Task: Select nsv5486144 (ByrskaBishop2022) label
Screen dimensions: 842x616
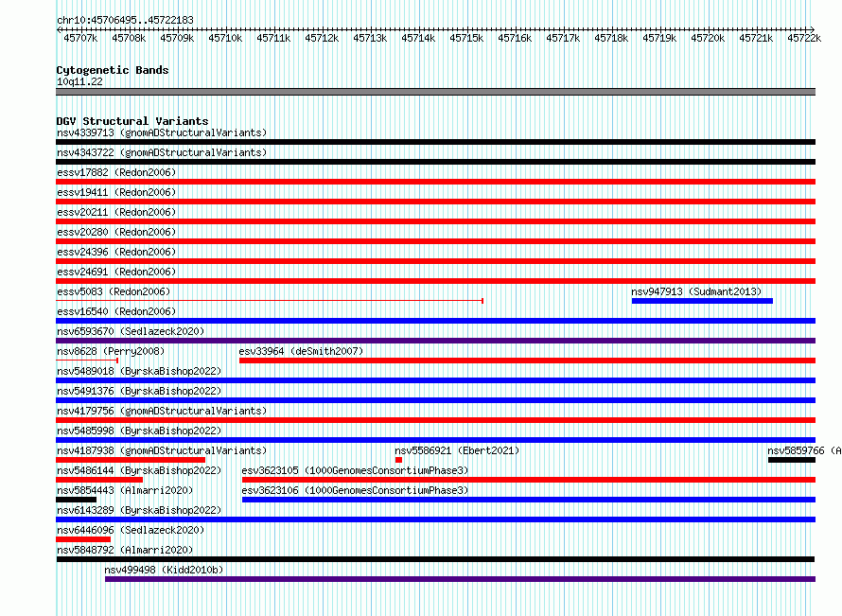Action: click(139, 470)
